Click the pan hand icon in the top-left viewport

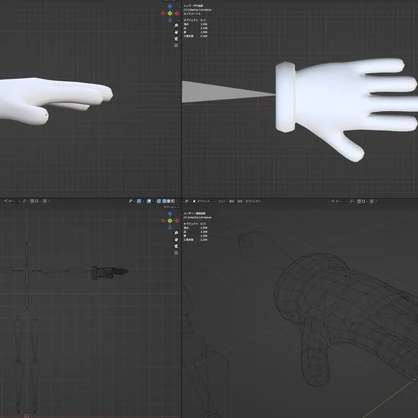(x=176, y=32)
